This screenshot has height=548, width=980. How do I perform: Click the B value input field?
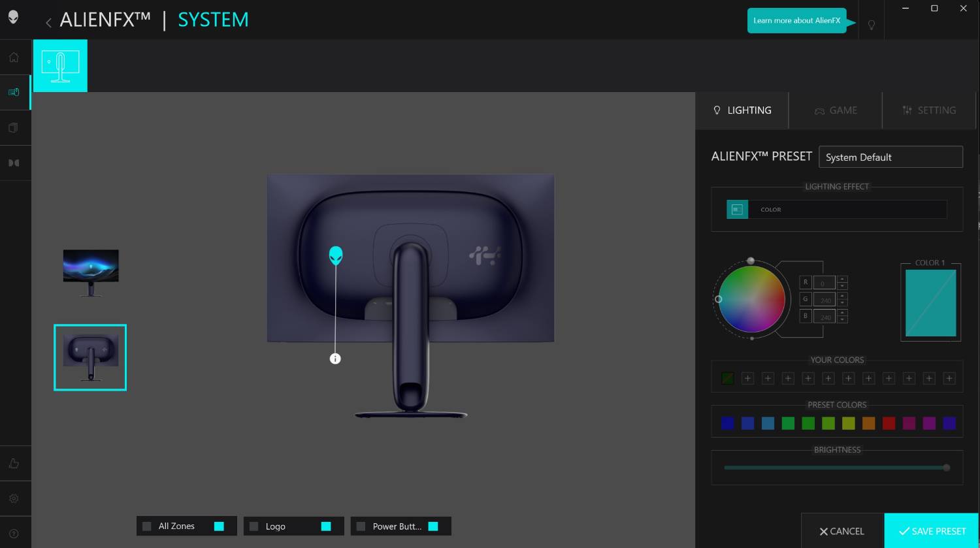coord(825,316)
